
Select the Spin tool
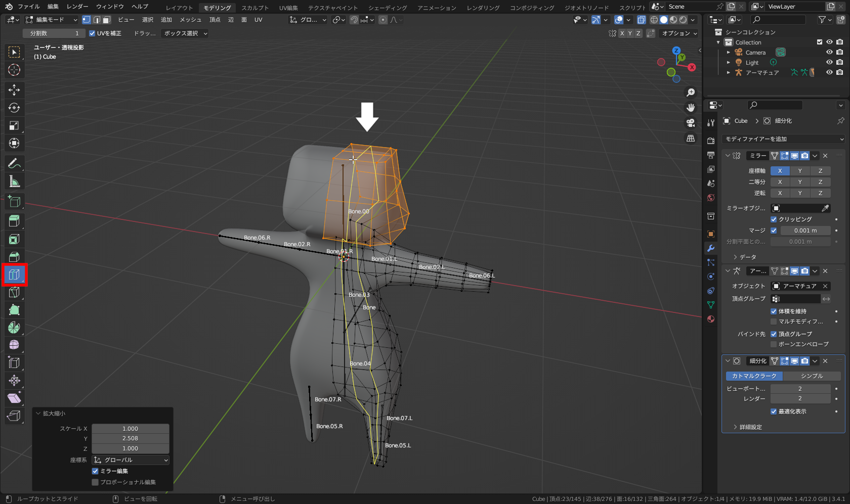point(14,328)
